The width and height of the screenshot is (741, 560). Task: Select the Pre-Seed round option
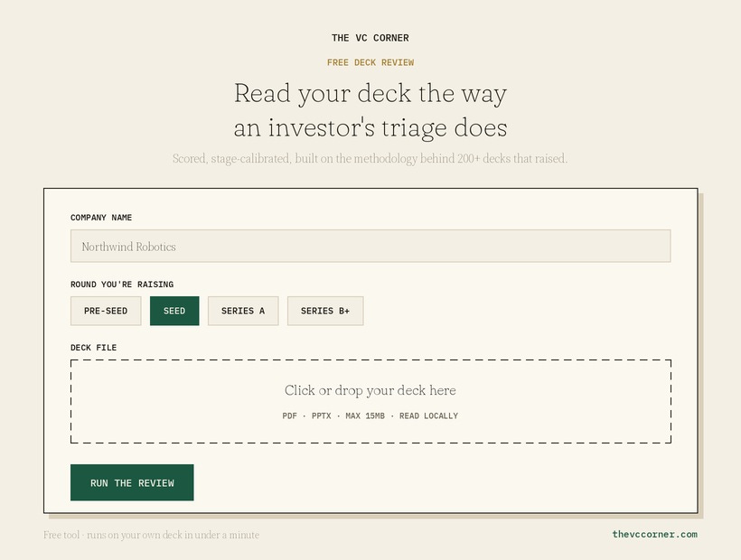coord(106,311)
